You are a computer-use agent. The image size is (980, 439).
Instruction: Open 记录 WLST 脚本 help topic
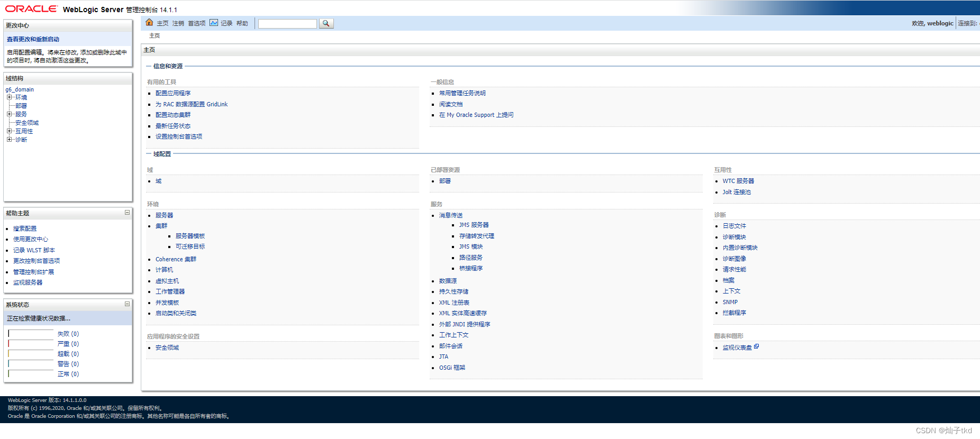pos(34,250)
